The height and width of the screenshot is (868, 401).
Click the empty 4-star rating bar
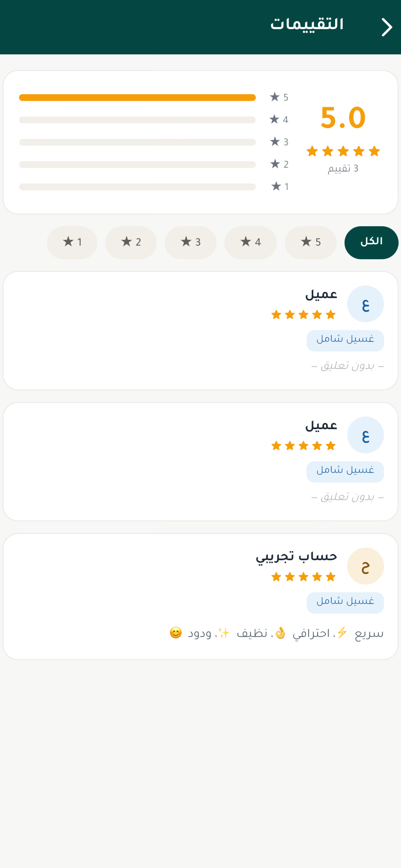pyautogui.click(x=137, y=120)
